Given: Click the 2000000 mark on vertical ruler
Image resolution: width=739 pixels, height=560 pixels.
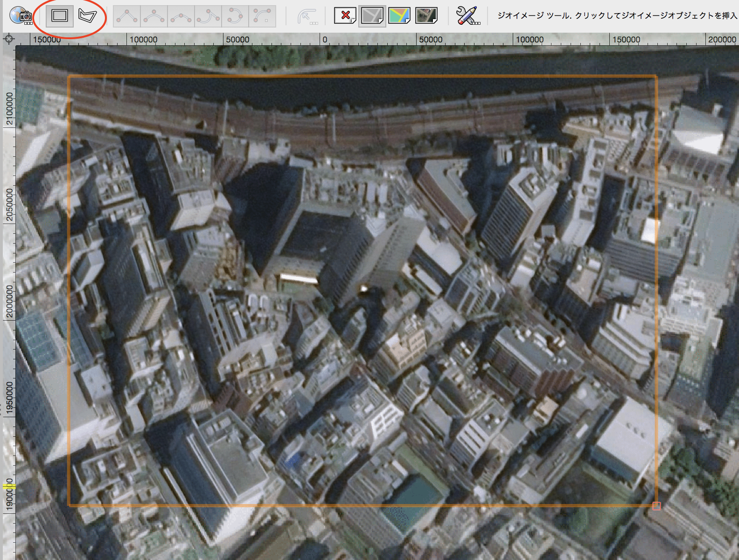Looking at the screenshot, I should [9, 301].
